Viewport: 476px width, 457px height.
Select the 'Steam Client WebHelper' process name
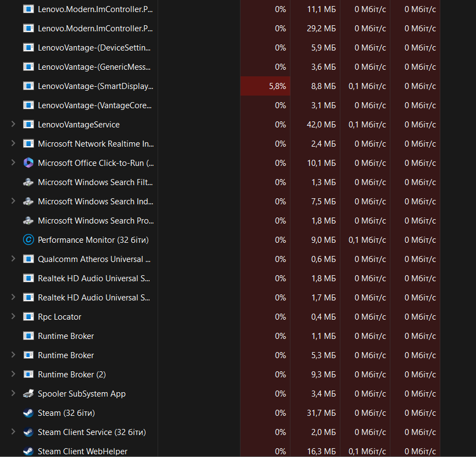[82, 451]
